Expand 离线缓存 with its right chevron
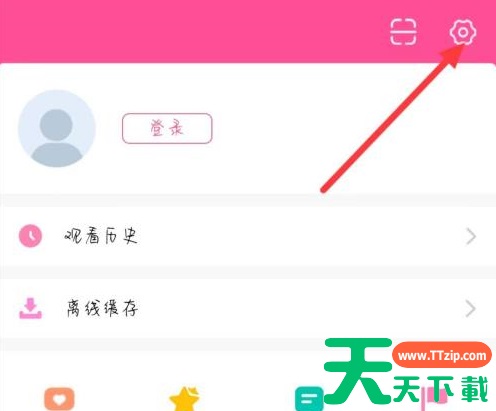Viewport: 496px width, 411px height. pos(470,309)
